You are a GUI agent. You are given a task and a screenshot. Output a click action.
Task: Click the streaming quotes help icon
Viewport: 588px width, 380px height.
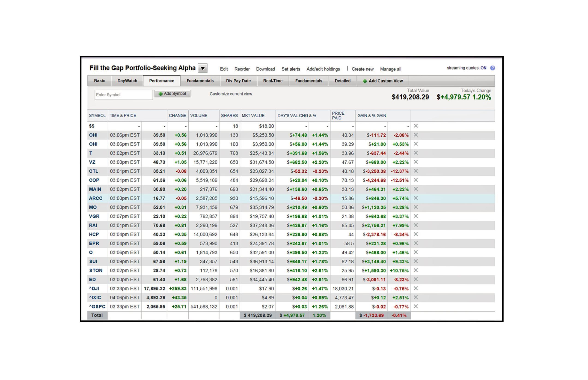[492, 68]
